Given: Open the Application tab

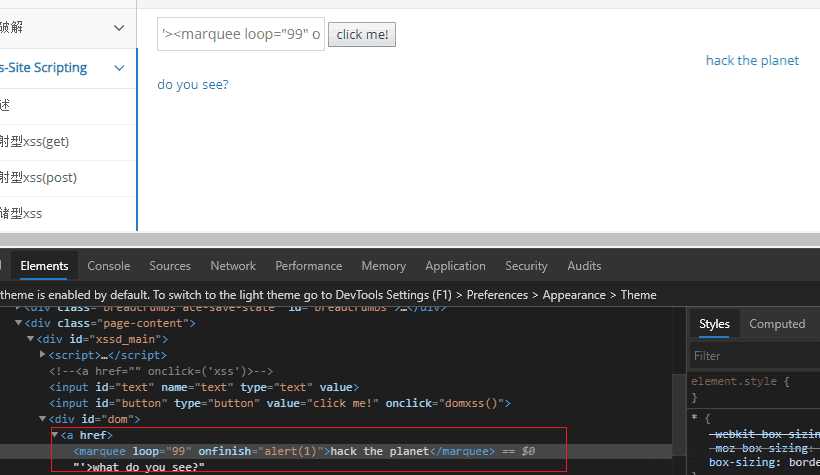Looking at the screenshot, I should click(x=455, y=266).
